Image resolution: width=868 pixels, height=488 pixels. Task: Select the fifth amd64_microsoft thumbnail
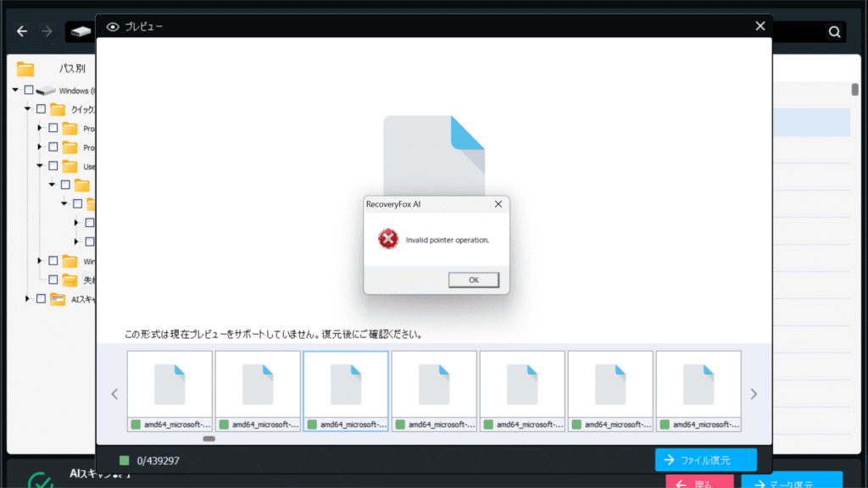(522, 391)
